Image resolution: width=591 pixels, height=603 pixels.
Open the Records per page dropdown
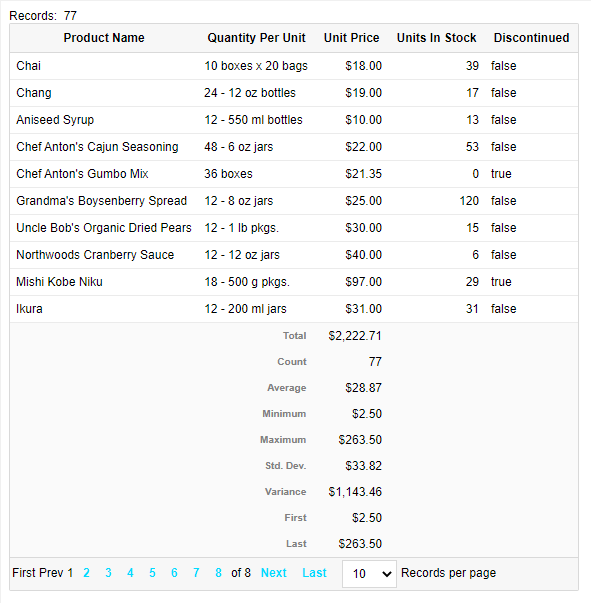(369, 574)
